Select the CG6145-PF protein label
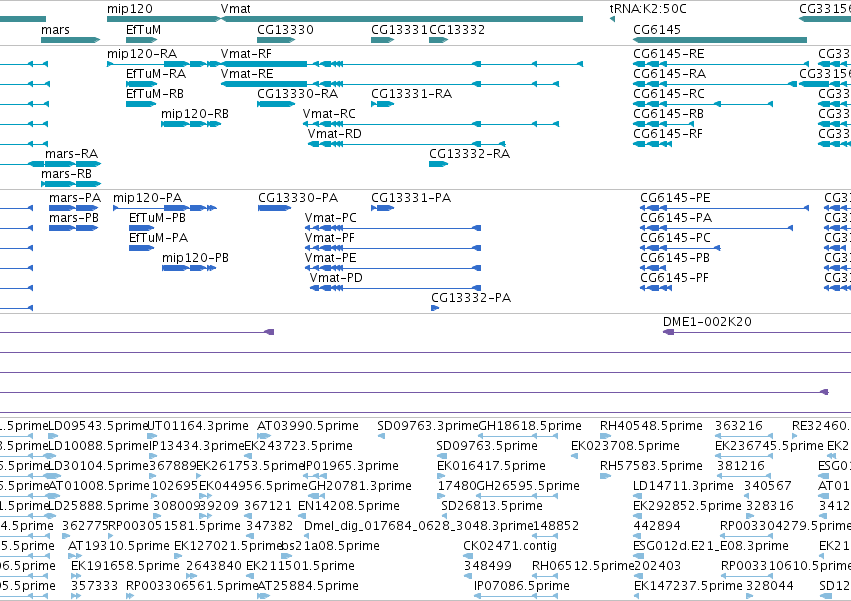Viewport: 851px width, 601px height. coord(674,278)
